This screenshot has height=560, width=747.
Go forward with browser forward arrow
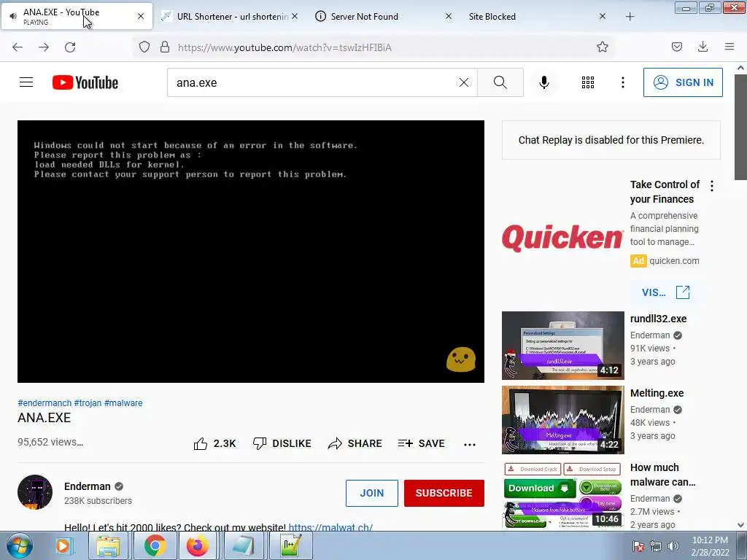tap(44, 47)
